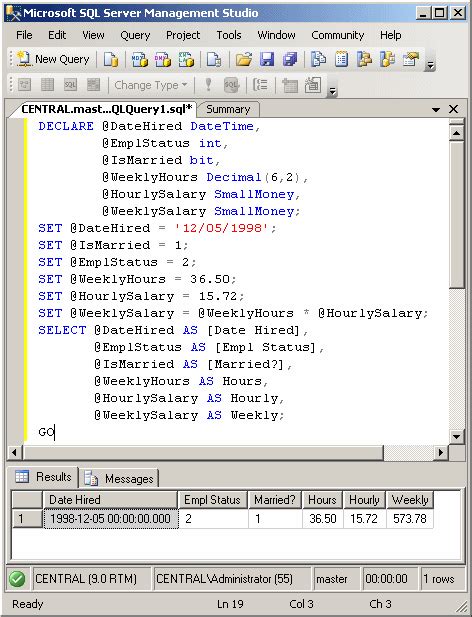Viewport: 472px width, 617px height.
Task: Save the query with floppy disk icon
Action: click(x=267, y=60)
